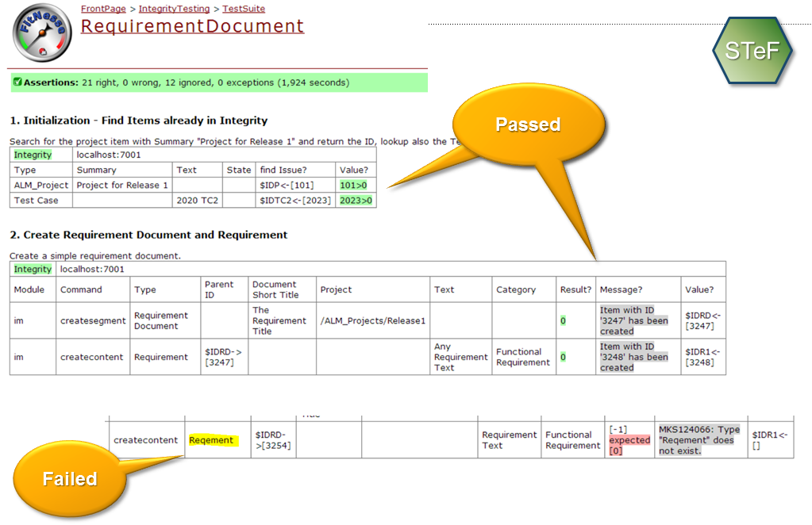Click the 'Module' column header
This screenshot has width=812, height=525.
click(33, 289)
